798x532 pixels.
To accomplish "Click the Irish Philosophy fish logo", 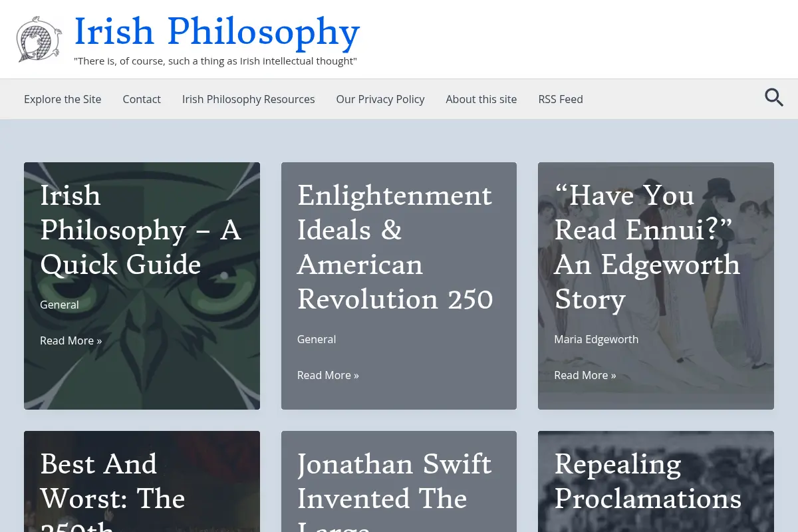I will pos(39,39).
